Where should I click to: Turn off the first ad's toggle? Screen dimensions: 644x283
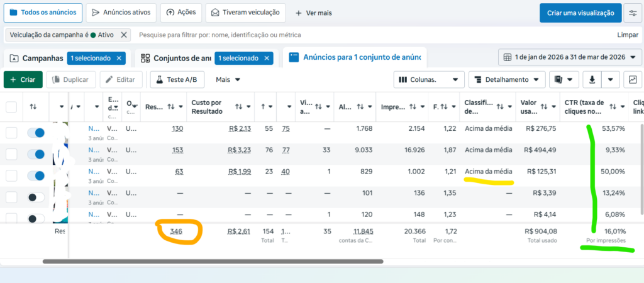pos(36,133)
